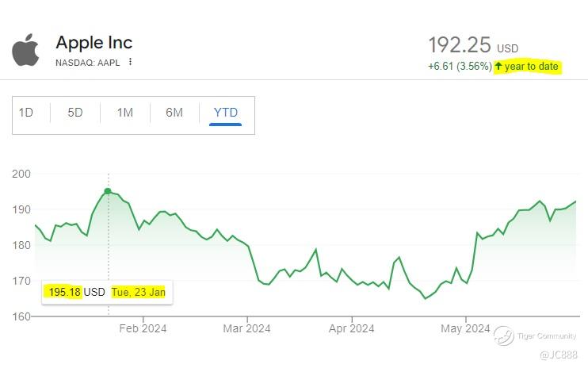Click the Apple logo icon
Screen dimensions: 588x368
coord(25,49)
